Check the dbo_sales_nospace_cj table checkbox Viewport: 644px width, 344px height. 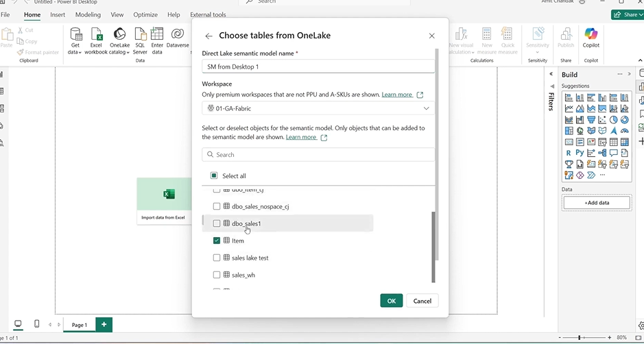(x=217, y=206)
